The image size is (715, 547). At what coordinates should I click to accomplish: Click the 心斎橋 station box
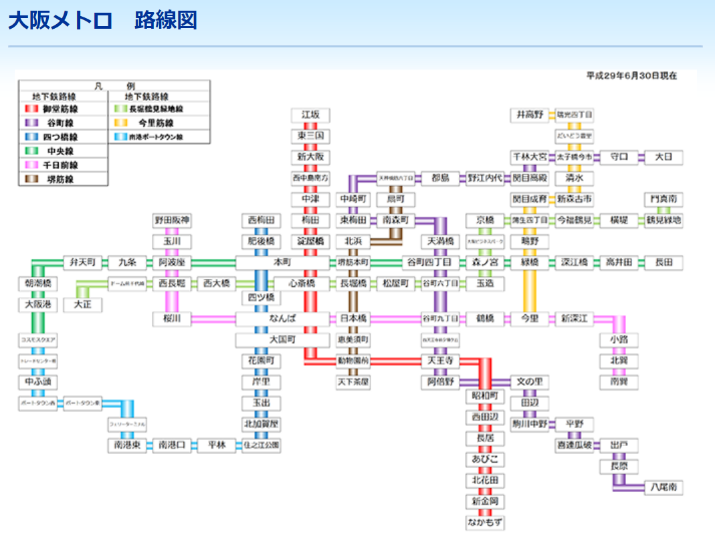pyautogui.click(x=301, y=284)
